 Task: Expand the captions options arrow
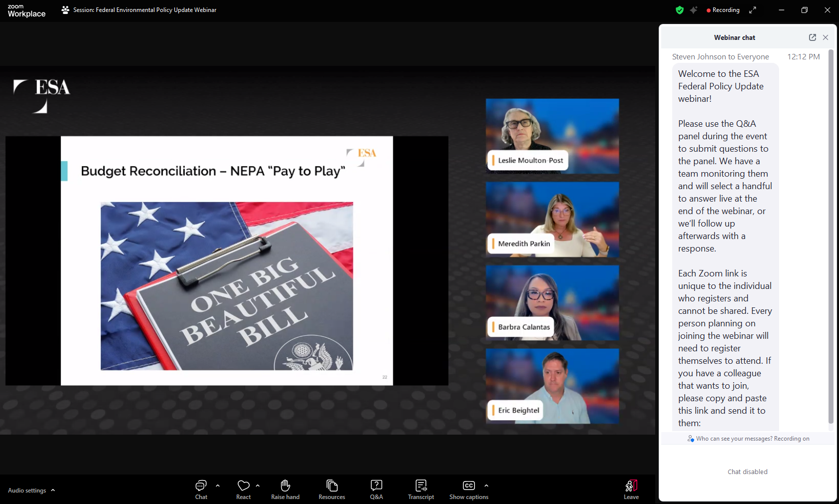click(x=486, y=486)
